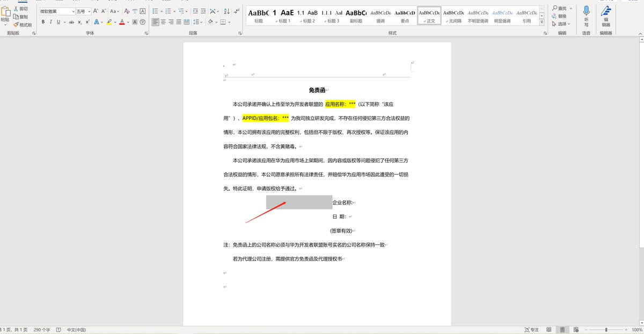
Task: Toggle Italic formatting
Action: [50, 22]
